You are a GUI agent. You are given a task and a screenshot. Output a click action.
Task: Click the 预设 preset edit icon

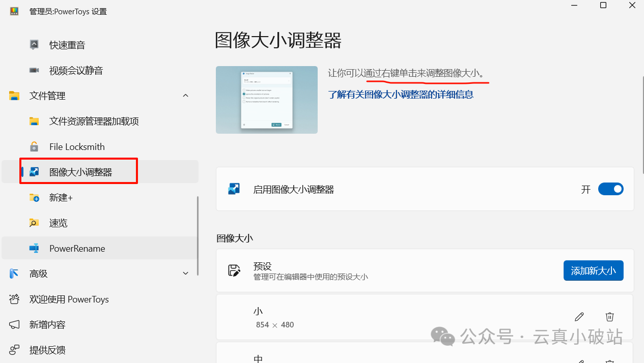pyautogui.click(x=234, y=270)
